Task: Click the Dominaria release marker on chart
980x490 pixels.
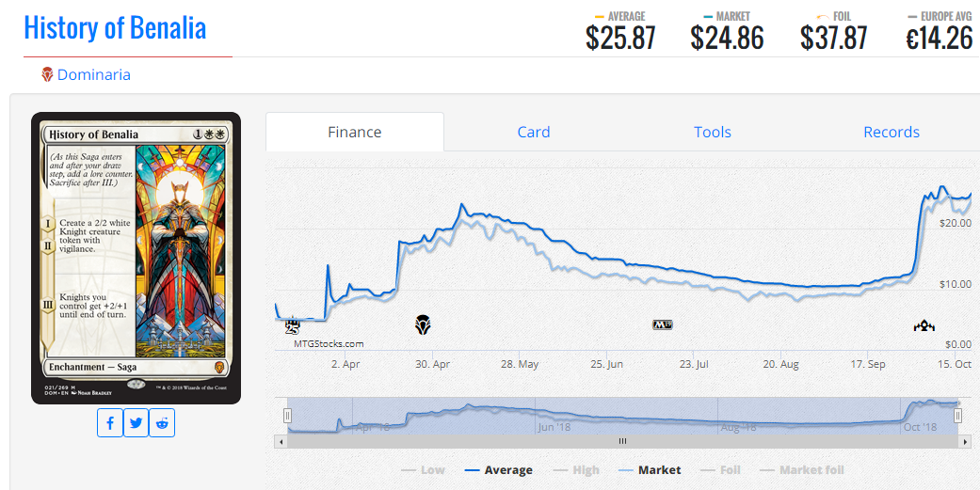Action: [423, 325]
